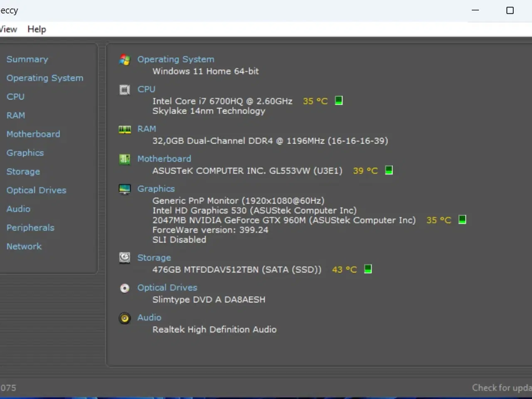Click the Optical Drives heading link in summary
Image resolution: width=532 pixels, height=399 pixels.
coord(167,288)
